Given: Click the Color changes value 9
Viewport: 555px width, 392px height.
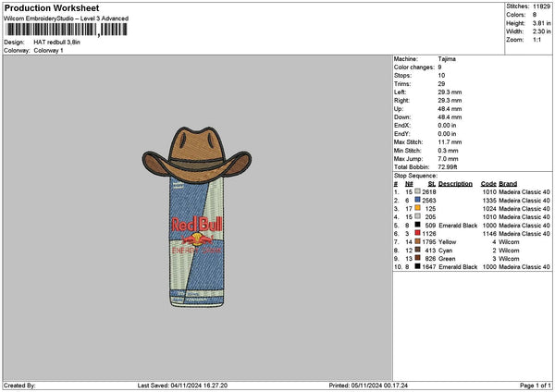Looking at the screenshot, I should (439, 67).
